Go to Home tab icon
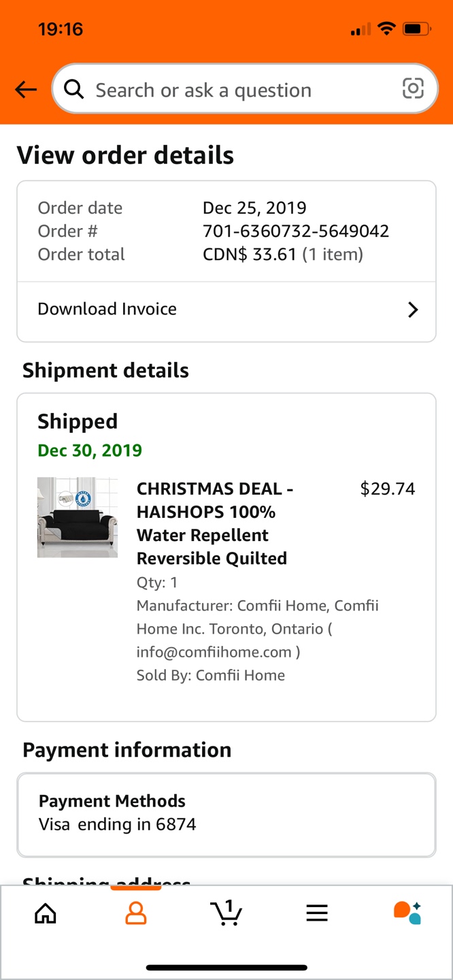 (46, 913)
